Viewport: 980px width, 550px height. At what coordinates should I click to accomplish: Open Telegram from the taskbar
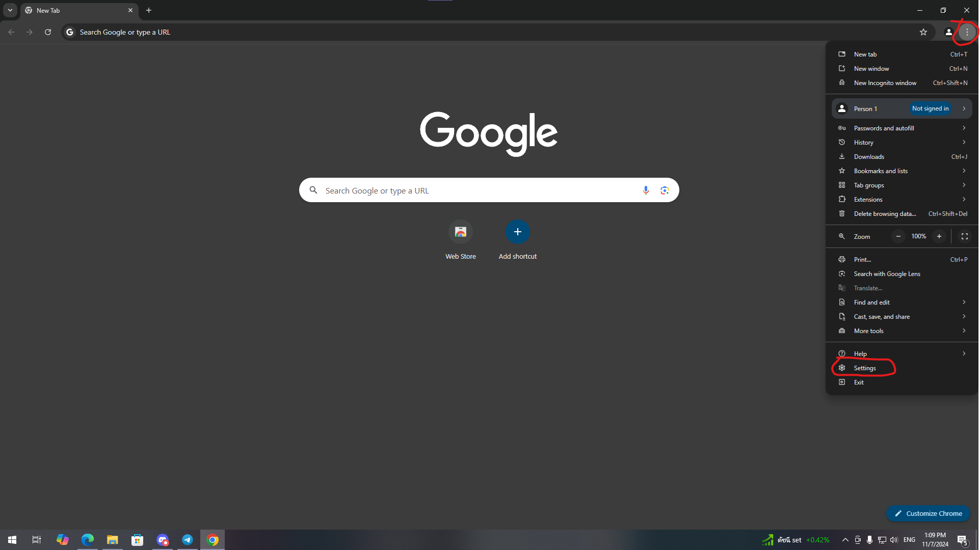[x=188, y=540]
